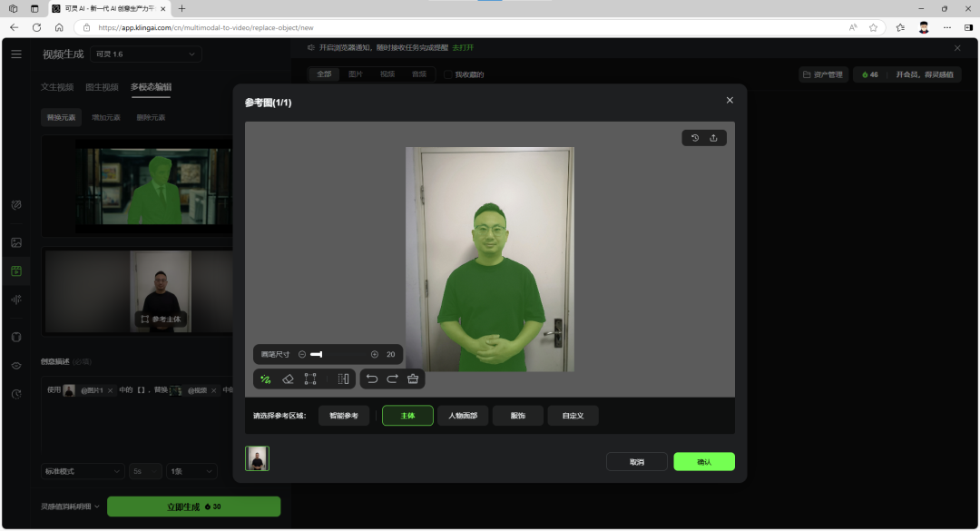Redo the mask edit
This screenshot has width=980, height=531.
393,379
